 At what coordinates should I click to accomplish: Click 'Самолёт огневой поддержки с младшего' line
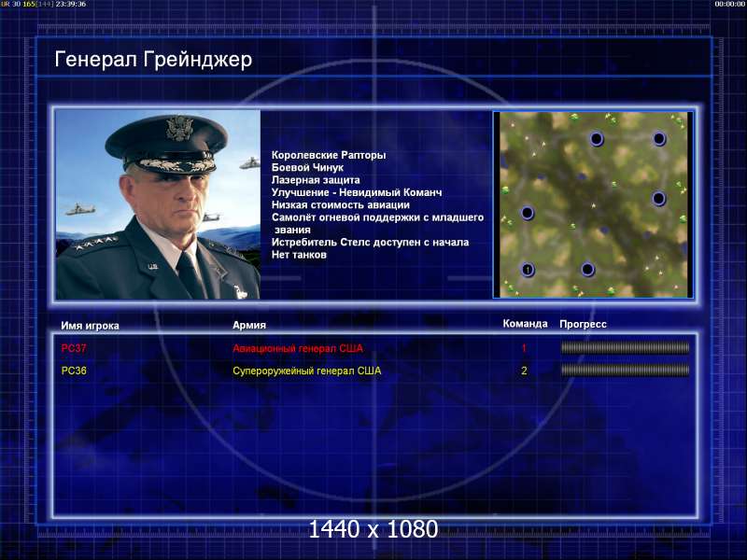pyautogui.click(x=378, y=217)
